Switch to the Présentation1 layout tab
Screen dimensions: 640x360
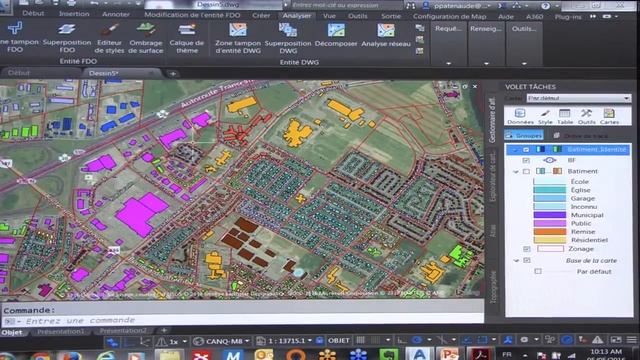pos(61,331)
